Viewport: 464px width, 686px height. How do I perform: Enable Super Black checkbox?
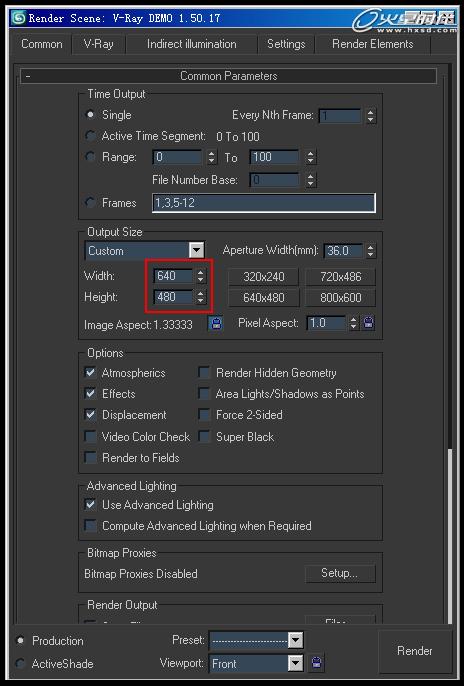coord(204,436)
